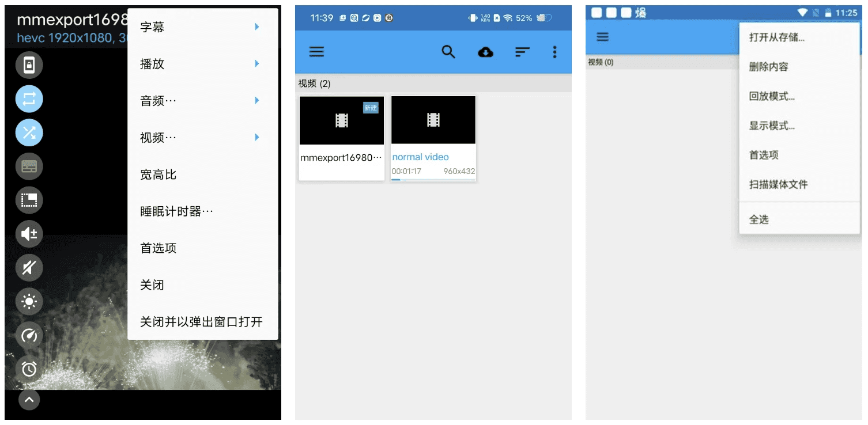This screenshot has width=868, height=425.
Task: Open the sort options icon
Action: click(522, 52)
